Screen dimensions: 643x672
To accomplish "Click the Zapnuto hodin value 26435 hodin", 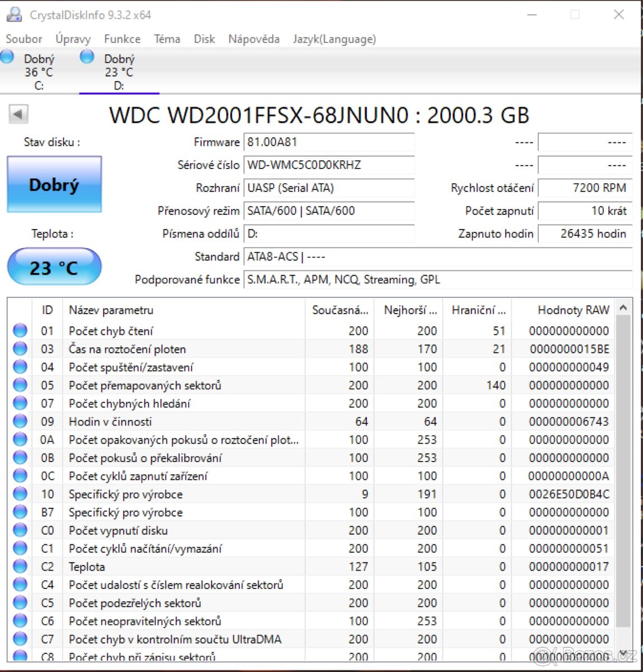I will tap(585, 234).
